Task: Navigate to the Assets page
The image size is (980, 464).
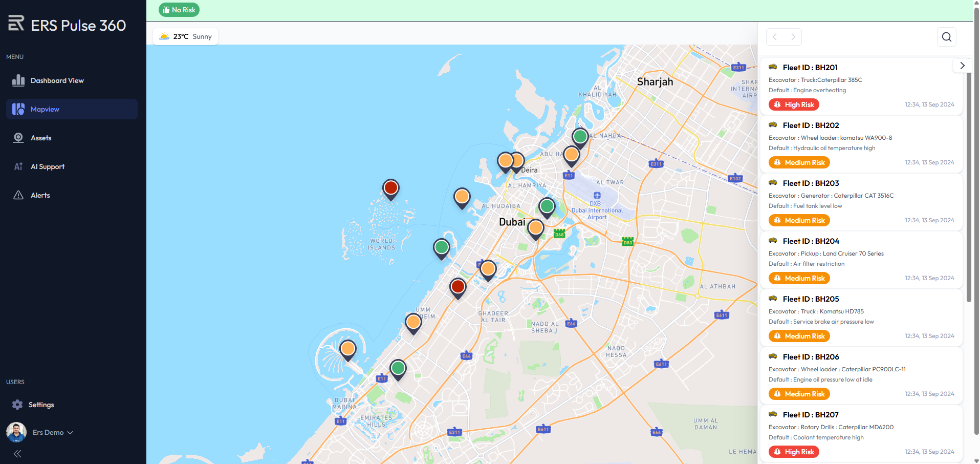Action: coord(41,138)
